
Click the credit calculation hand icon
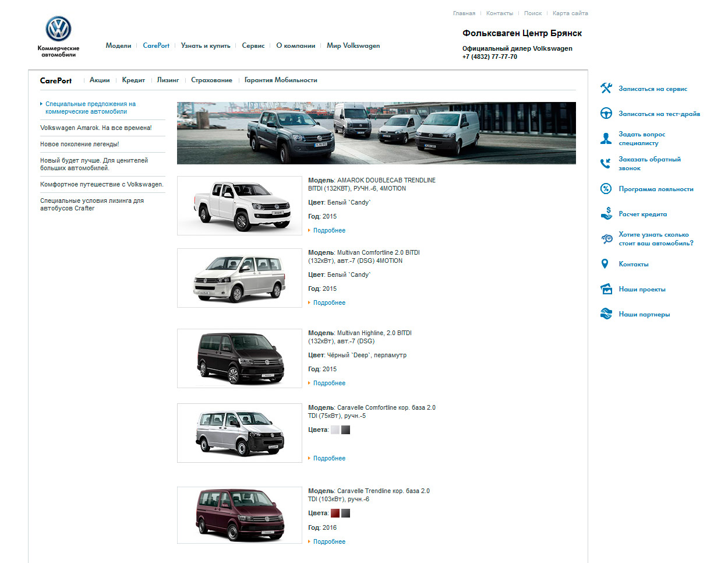click(606, 214)
